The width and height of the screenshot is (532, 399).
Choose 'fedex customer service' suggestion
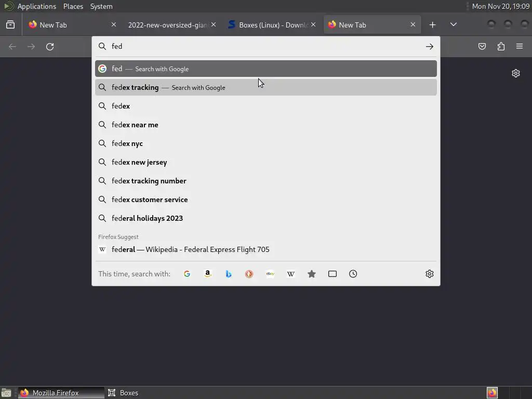(x=266, y=199)
